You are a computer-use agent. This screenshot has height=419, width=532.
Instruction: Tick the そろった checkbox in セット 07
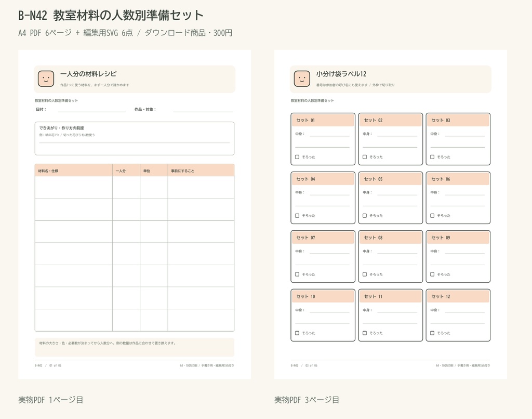tap(297, 274)
